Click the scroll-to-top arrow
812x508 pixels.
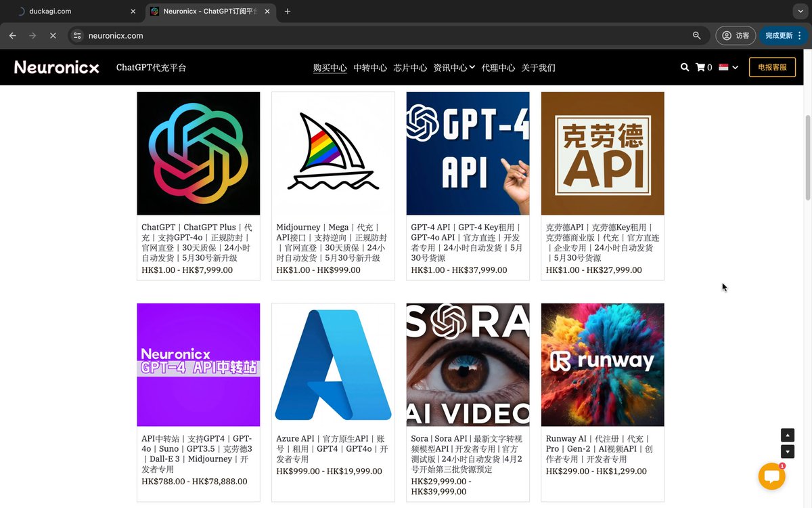coord(787,435)
